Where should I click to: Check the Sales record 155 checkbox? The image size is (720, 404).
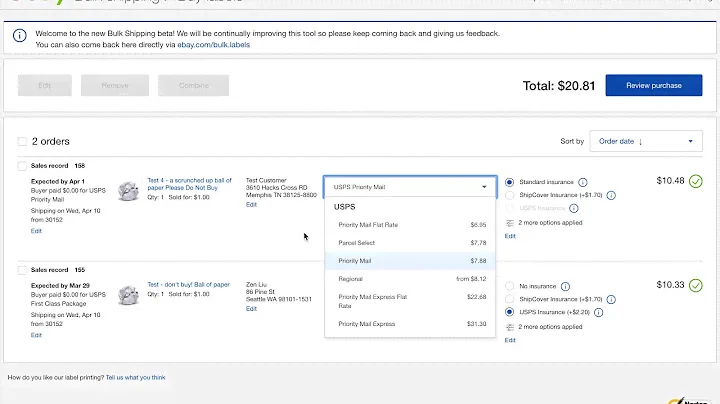(22, 269)
